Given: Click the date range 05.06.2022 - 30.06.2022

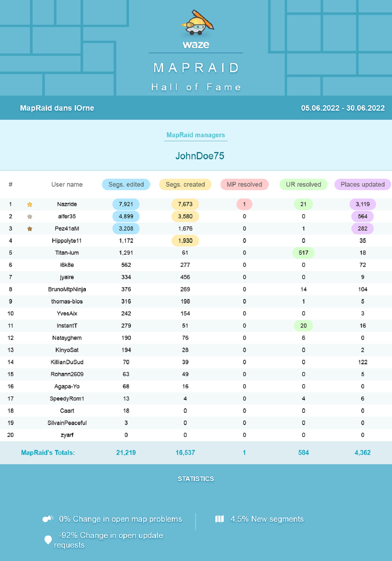Looking at the screenshot, I should click(x=343, y=108).
